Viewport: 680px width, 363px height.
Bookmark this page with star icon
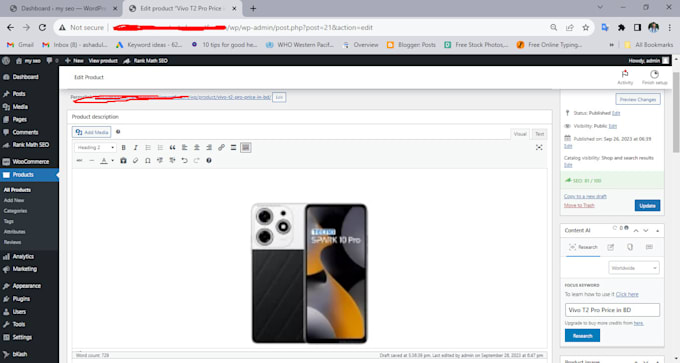pos(586,27)
